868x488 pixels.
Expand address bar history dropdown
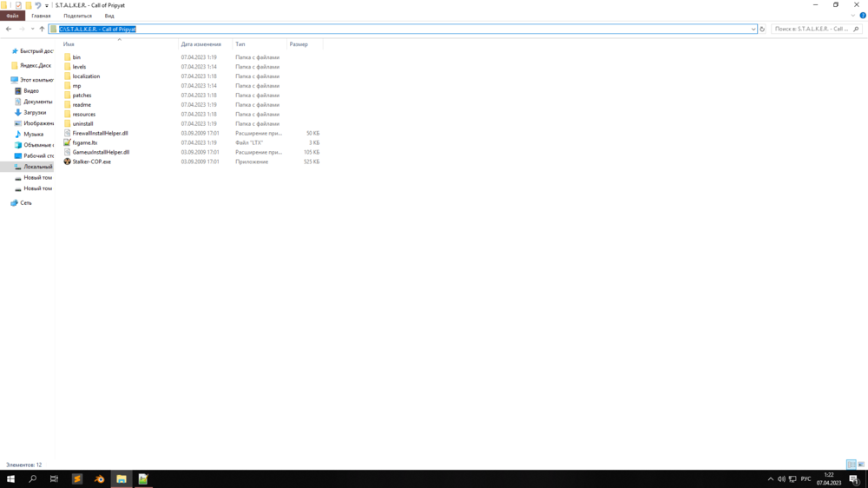(x=753, y=29)
